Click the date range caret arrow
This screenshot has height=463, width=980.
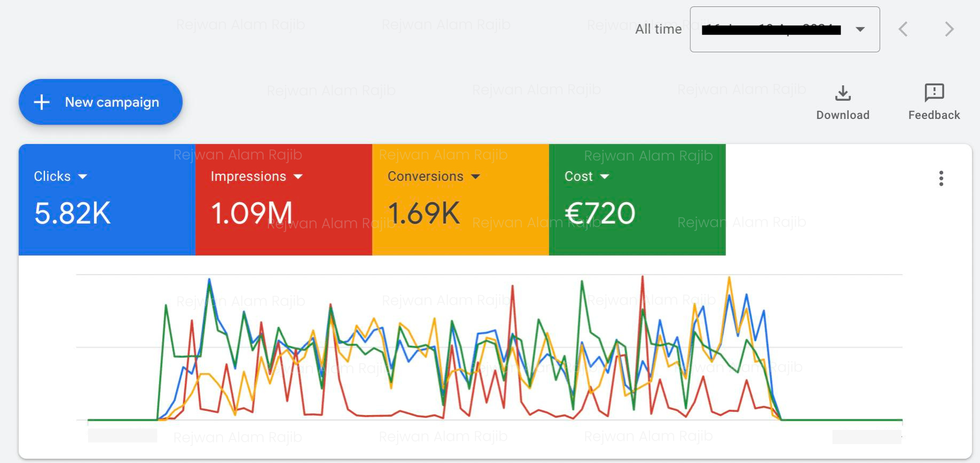pyautogui.click(x=860, y=29)
